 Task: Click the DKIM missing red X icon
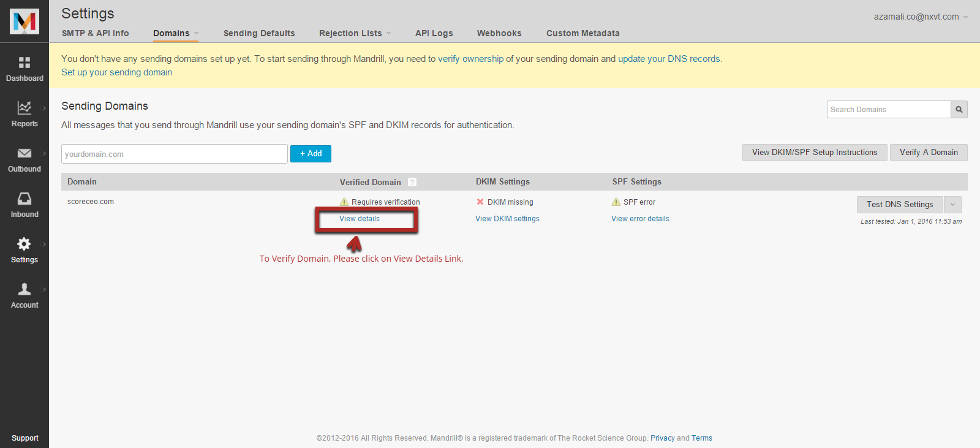pos(480,202)
